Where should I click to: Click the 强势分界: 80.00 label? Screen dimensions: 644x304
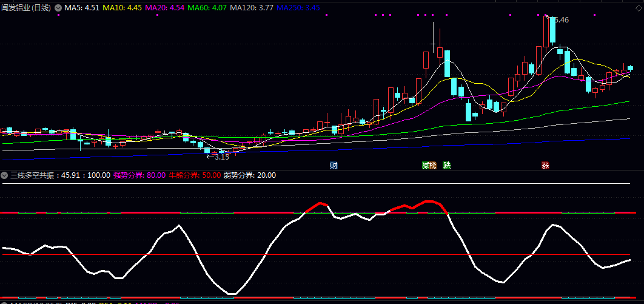(x=139, y=175)
